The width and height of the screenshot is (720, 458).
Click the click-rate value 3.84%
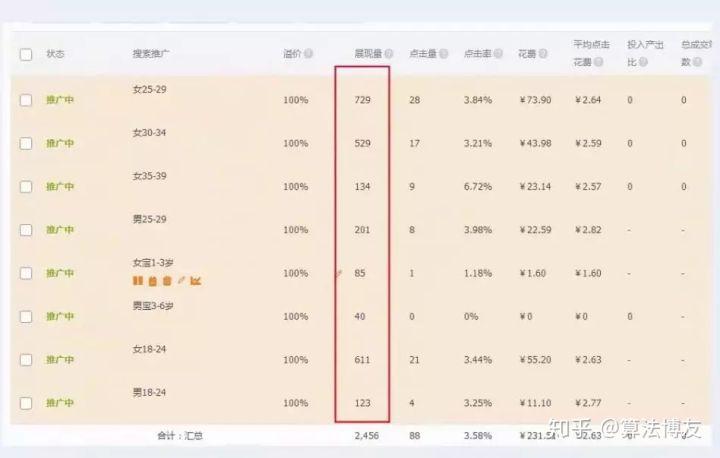(x=478, y=100)
